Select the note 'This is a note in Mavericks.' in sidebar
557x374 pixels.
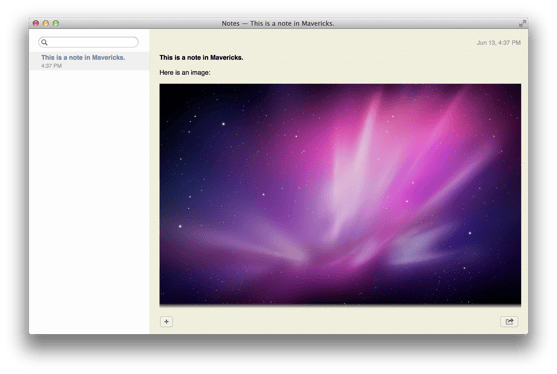[x=90, y=61]
